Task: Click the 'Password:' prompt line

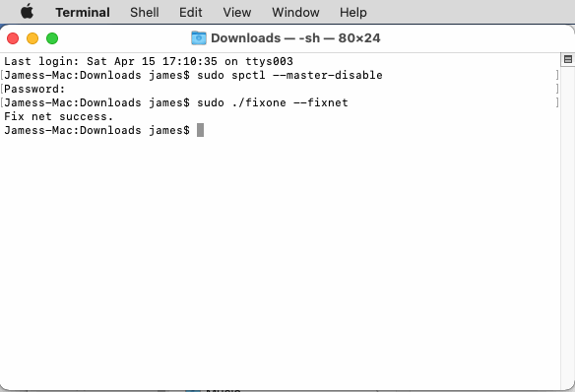Action: 34,89
